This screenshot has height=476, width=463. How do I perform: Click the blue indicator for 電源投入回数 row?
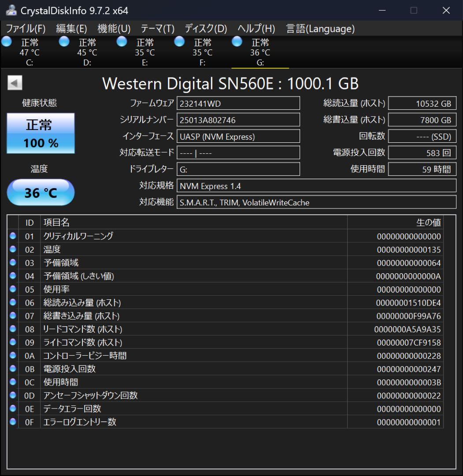(13, 369)
